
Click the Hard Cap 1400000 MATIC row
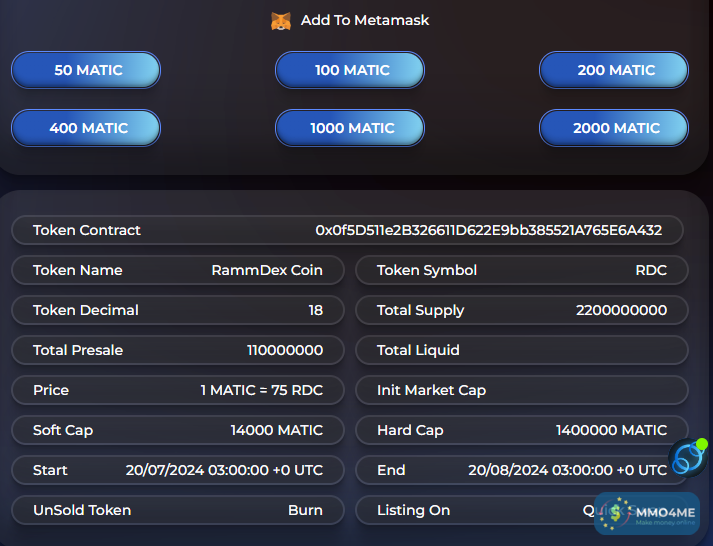pos(521,430)
